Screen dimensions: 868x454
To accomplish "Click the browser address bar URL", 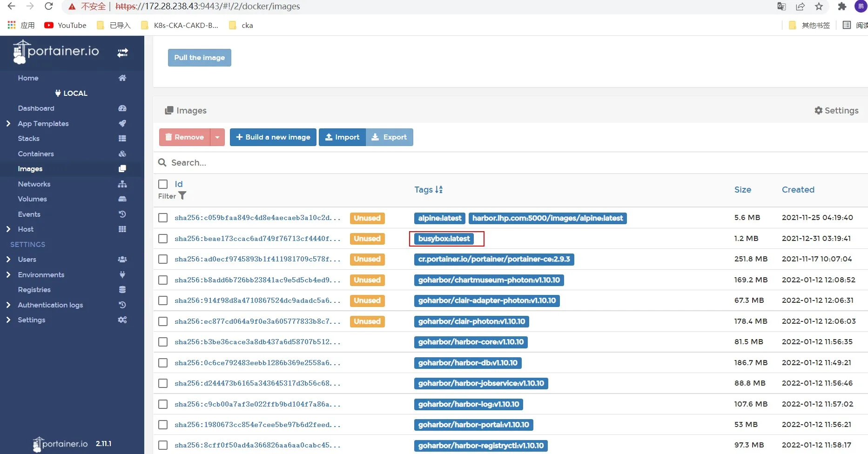I will click(208, 7).
